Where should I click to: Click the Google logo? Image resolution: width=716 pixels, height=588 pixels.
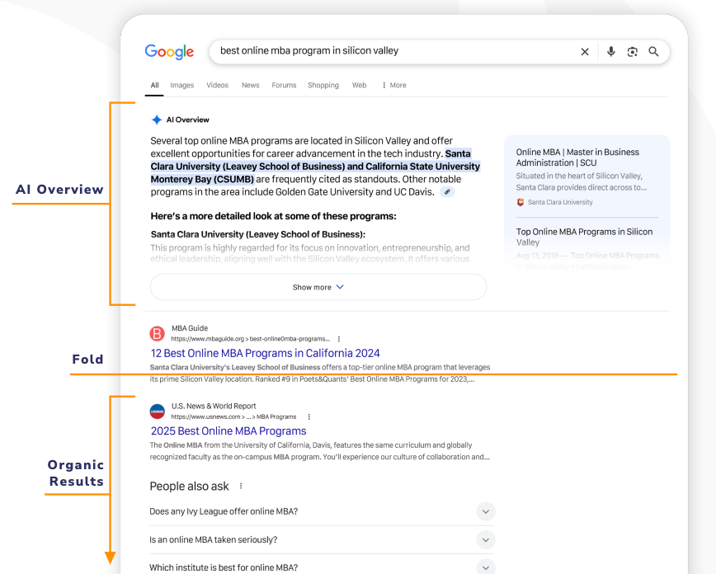pos(169,52)
